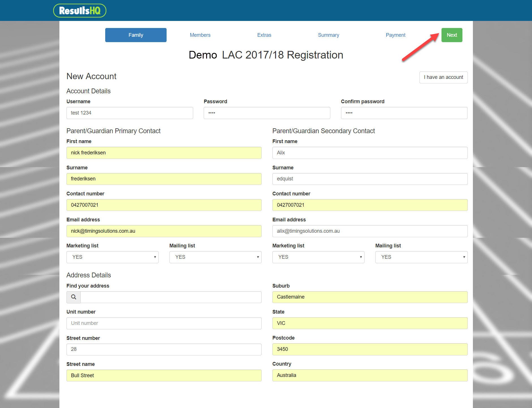Viewport: 532px width, 408px height.
Task: Click primary contact Surname field
Action: pos(164,179)
